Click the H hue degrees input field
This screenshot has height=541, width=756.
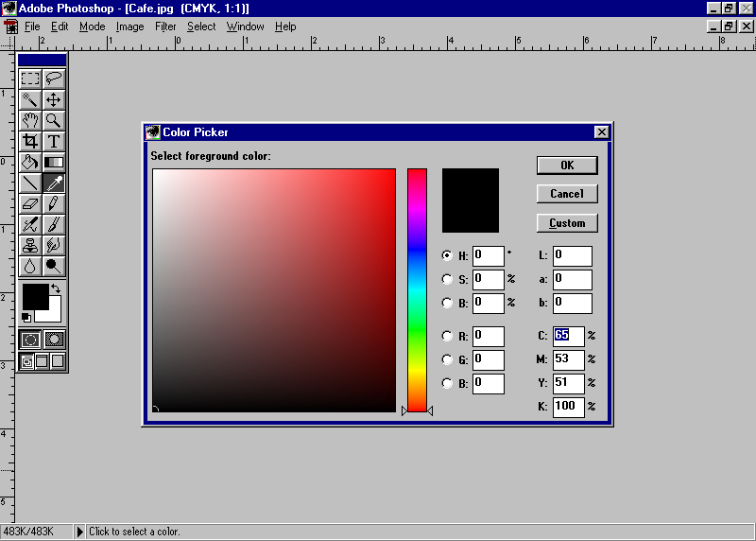click(489, 255)
